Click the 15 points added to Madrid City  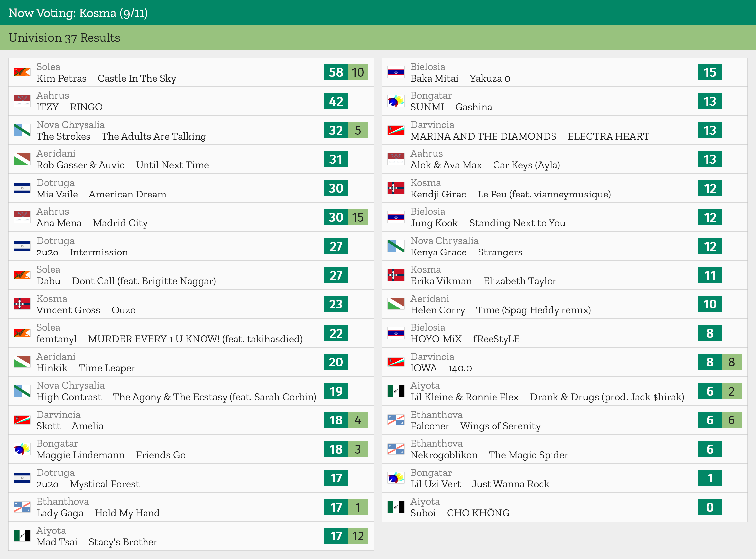(x=358, y=217)
